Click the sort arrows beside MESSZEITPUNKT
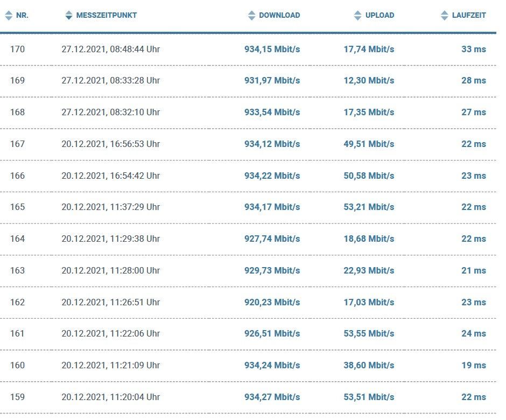506x420 pixels. click(68, 16)
